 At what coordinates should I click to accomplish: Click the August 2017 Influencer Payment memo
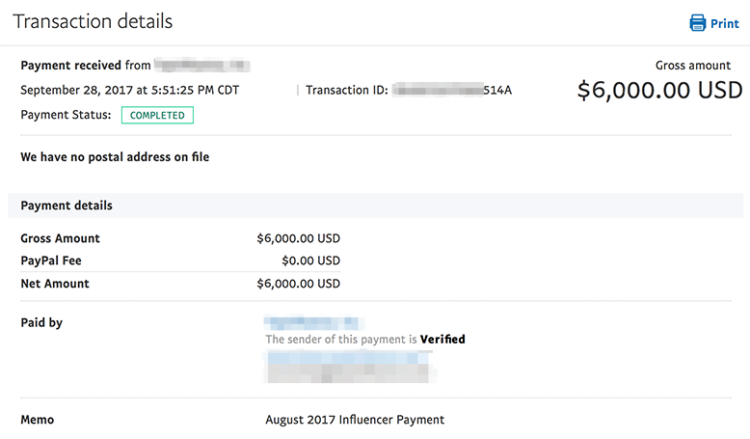pyautogui.click(x=355, y=420)
